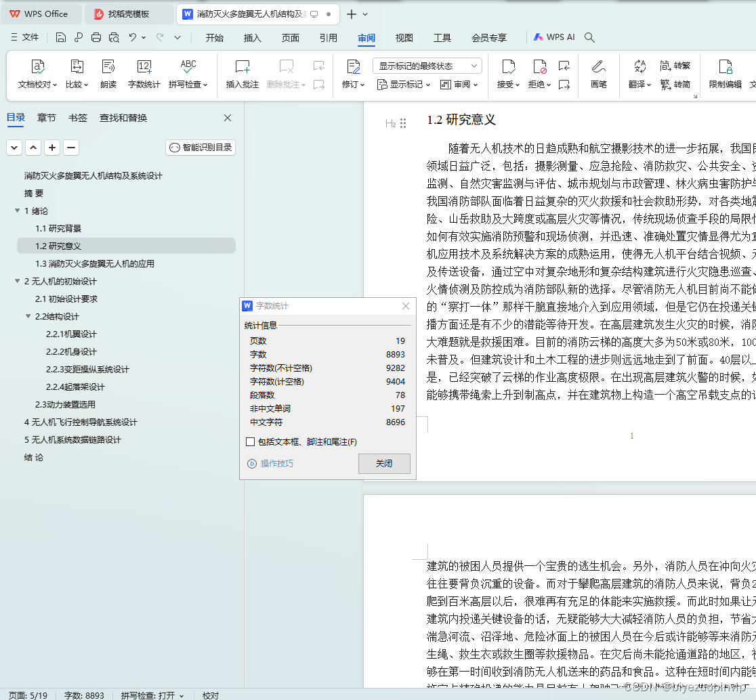Collapse the 2 无人机的初始设计 node
The height and width of the screenshot is (700, 756).
click(18, 281)
